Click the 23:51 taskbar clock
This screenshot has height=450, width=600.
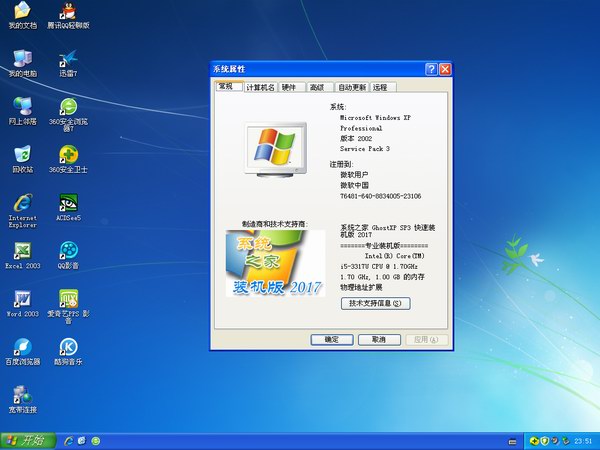tap(583, 441)
